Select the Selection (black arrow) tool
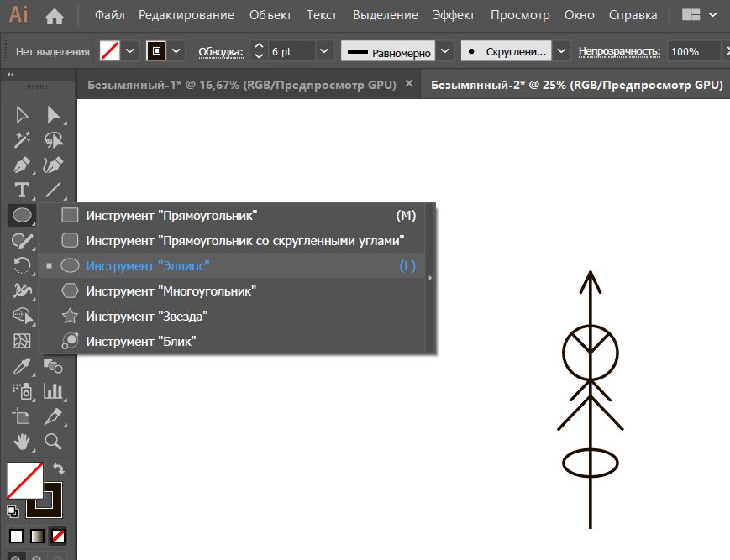 [x=22, y=115]
